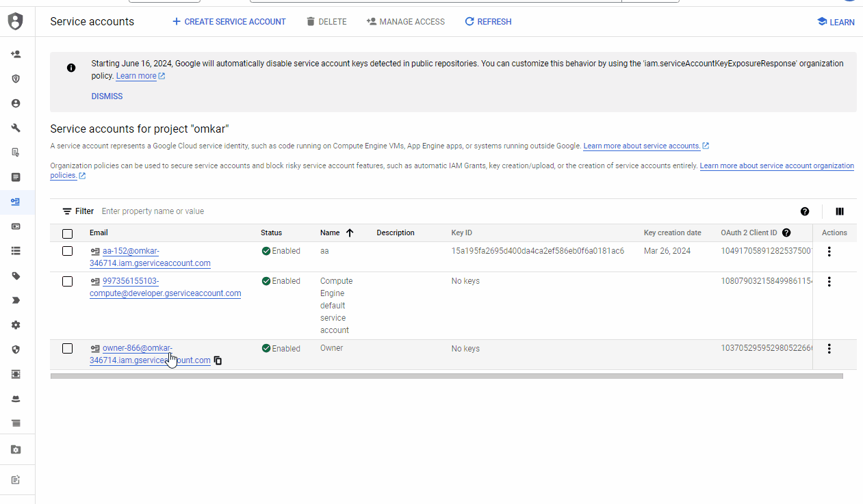Screen dimensions: 863x504
Task: Open actions menu for aa-152 row
Action: tap(829, 251)
